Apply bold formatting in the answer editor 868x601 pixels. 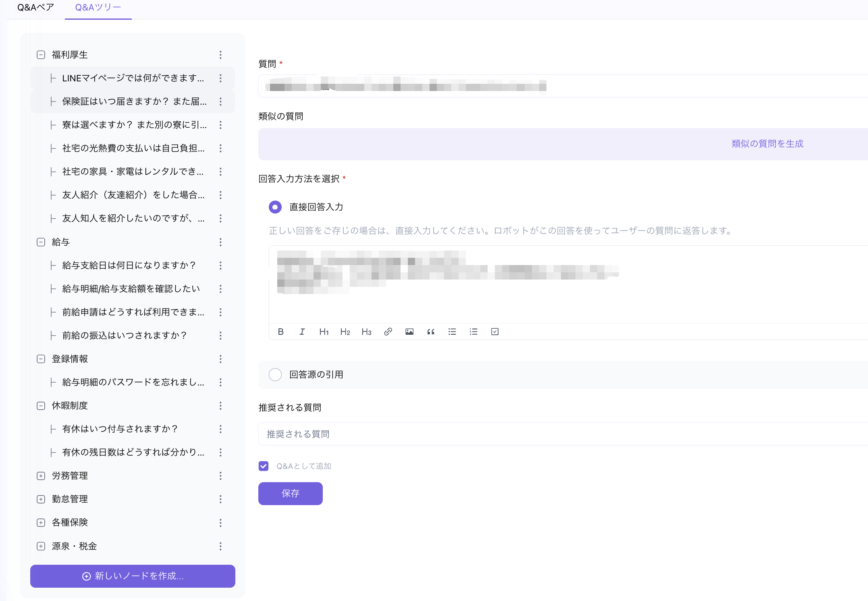(281, 332)
